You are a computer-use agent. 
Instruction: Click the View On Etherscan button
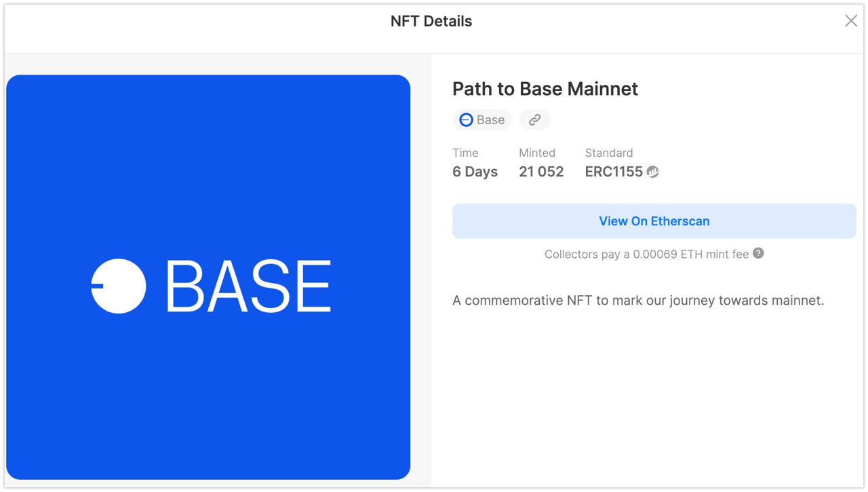click(x=654, y=221)
